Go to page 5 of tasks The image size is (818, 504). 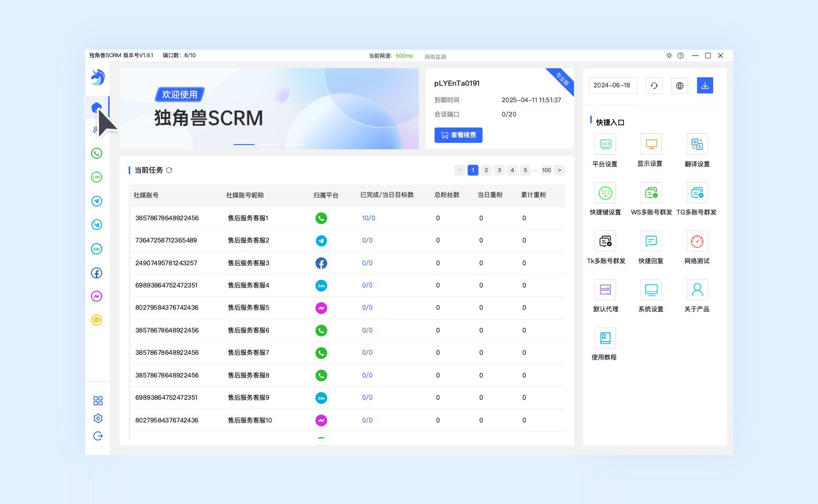coord(525,170)
